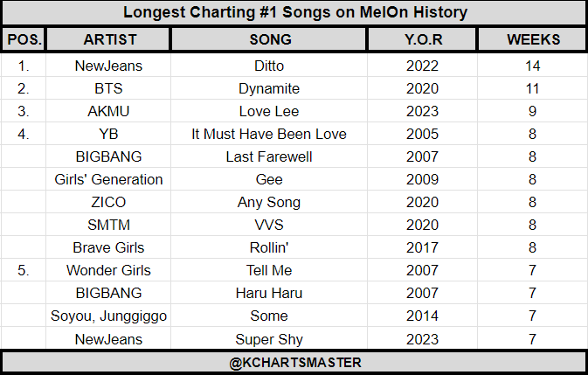
Task: Click the Brave Girls artist cell
Action: 107,247
